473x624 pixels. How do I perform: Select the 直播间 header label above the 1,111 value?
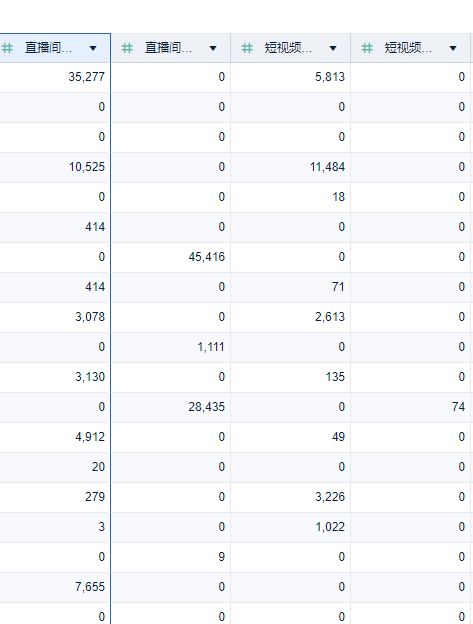coord(168,48)
